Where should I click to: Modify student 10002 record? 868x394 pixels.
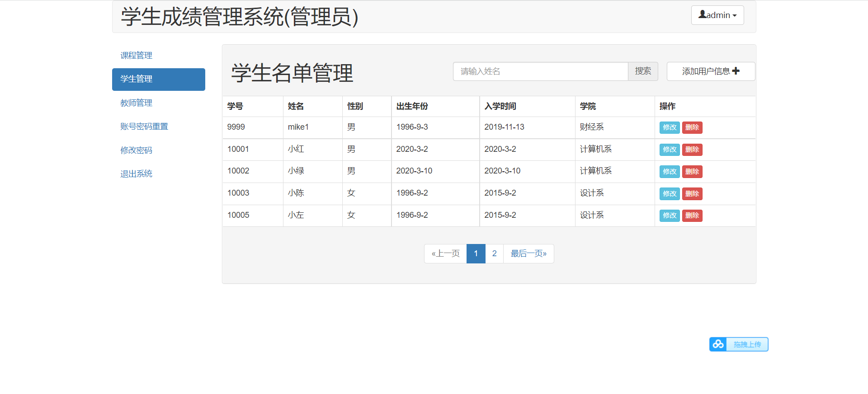coord(670,172)
